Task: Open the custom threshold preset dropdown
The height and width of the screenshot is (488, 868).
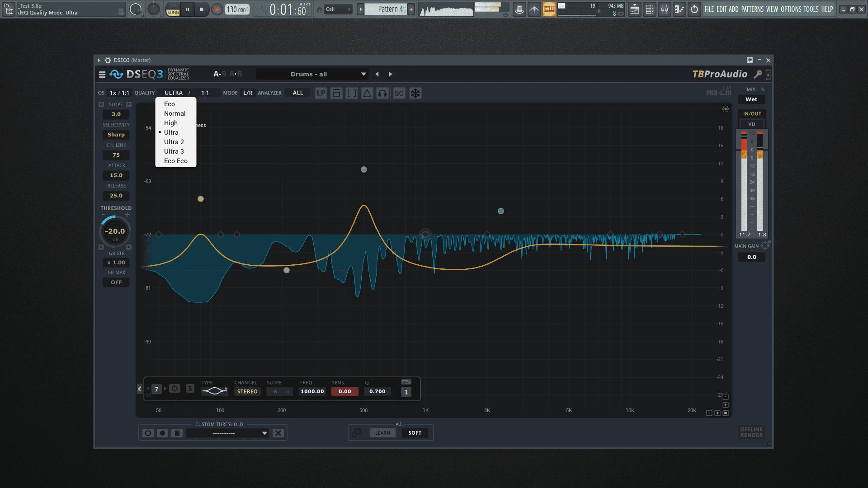Action: (x=227, y=433)
